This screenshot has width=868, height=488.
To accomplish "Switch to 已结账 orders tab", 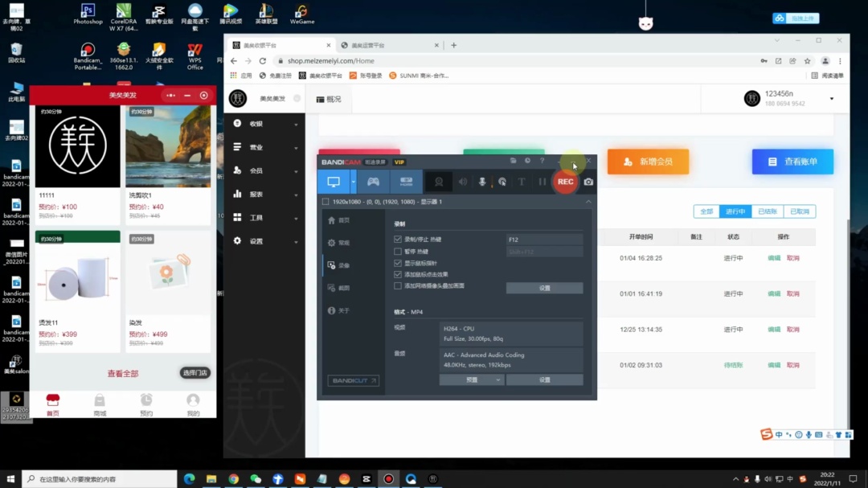I will pos(767,211).
